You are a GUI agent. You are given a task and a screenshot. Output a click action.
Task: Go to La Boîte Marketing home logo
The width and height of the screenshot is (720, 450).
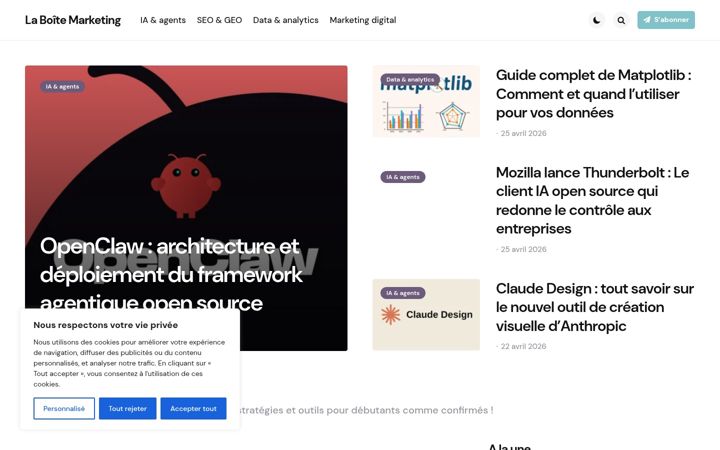point(73,20)
